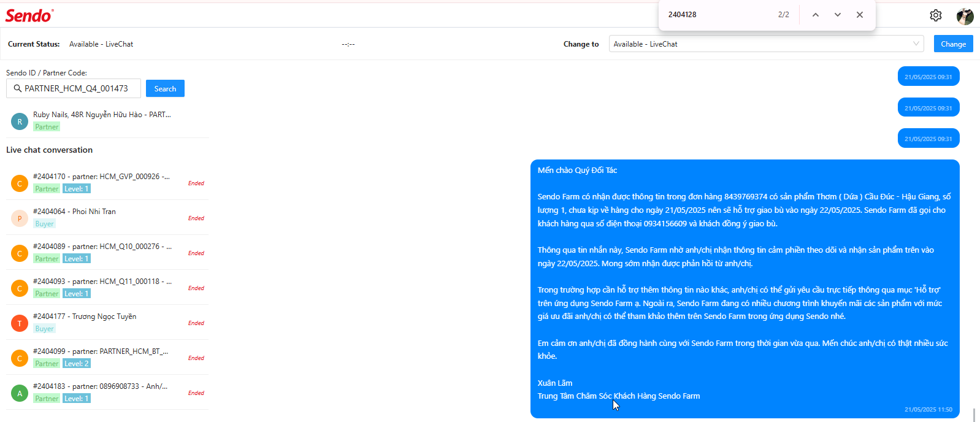Click the avatar for chat #2404170
This screenshot has width=980, height=422.
pos(20,183)
